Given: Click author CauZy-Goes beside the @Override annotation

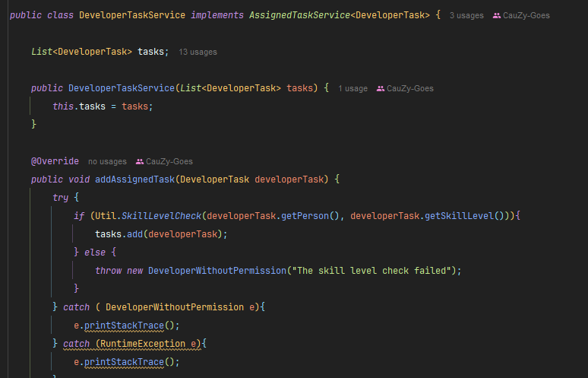Looking at the screenshot, I should (x=169, y=162).
